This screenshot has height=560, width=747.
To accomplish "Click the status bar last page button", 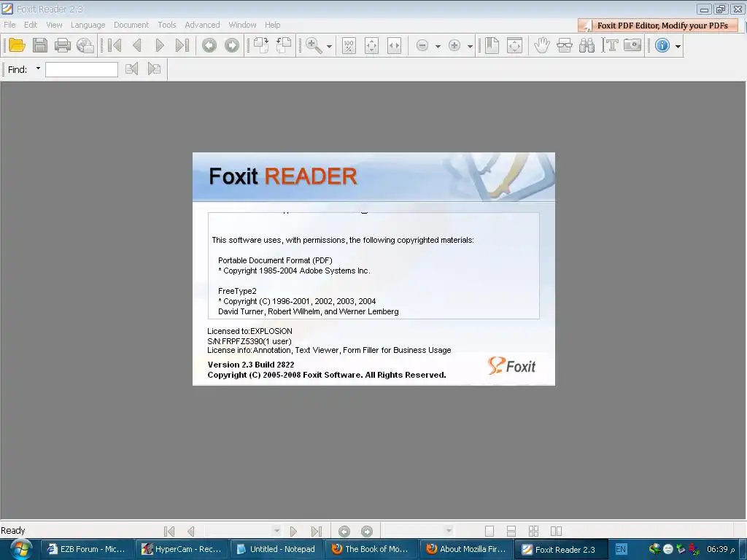I will tap(317, 531).
